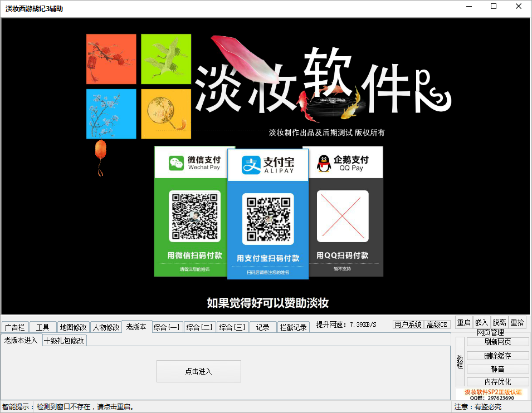The image size is (532, 413).
Task: Open the vertical 教程 button
Action: point(460,361)
